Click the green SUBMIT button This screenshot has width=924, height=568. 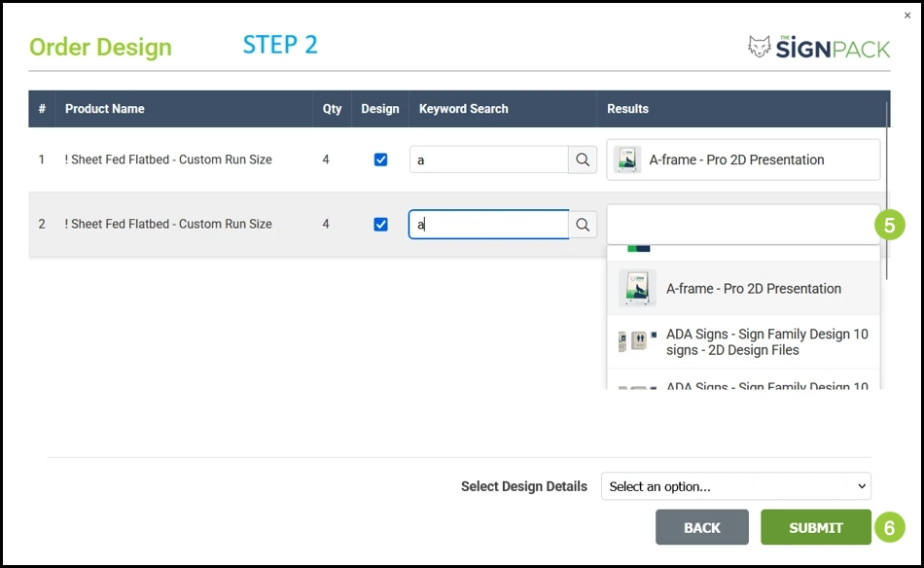(816, 527)
